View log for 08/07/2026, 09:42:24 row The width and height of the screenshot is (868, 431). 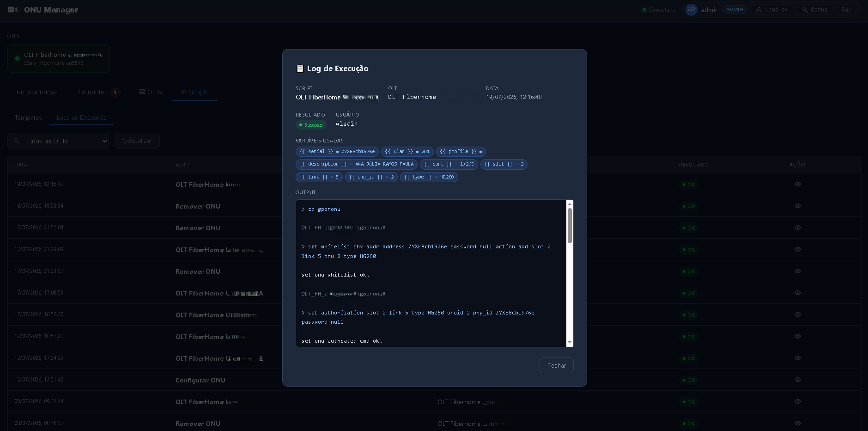(797, 401)
